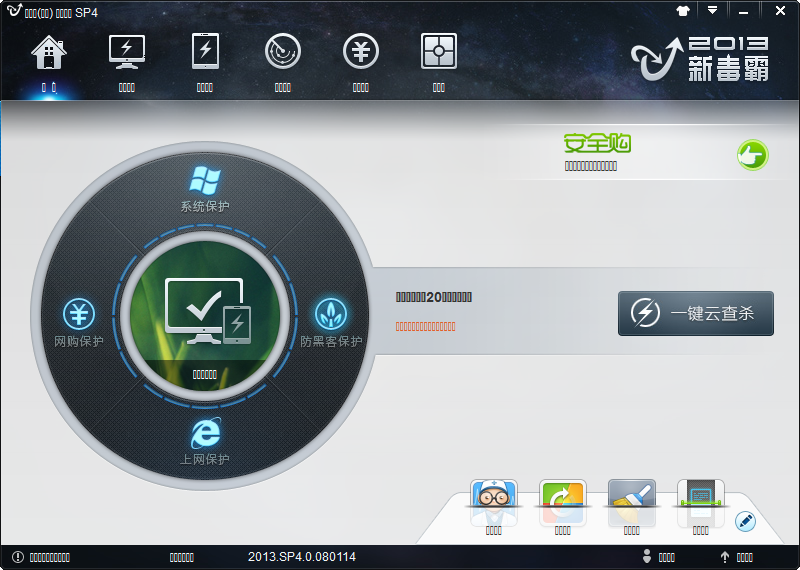This screenshot has height=570, width=800.
Task: Toggle 上网保护 browsing protection segment
Action: coord(205,442)
